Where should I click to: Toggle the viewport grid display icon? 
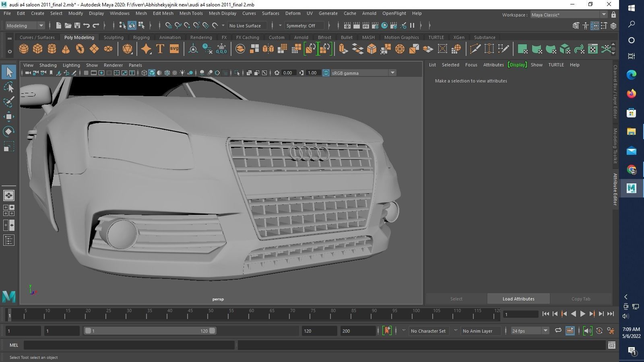86,73
